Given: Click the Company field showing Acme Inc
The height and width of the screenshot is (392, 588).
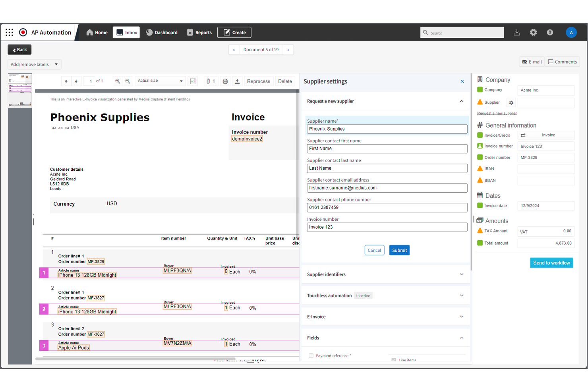Looking at the screenshot, I should (546, 90).
